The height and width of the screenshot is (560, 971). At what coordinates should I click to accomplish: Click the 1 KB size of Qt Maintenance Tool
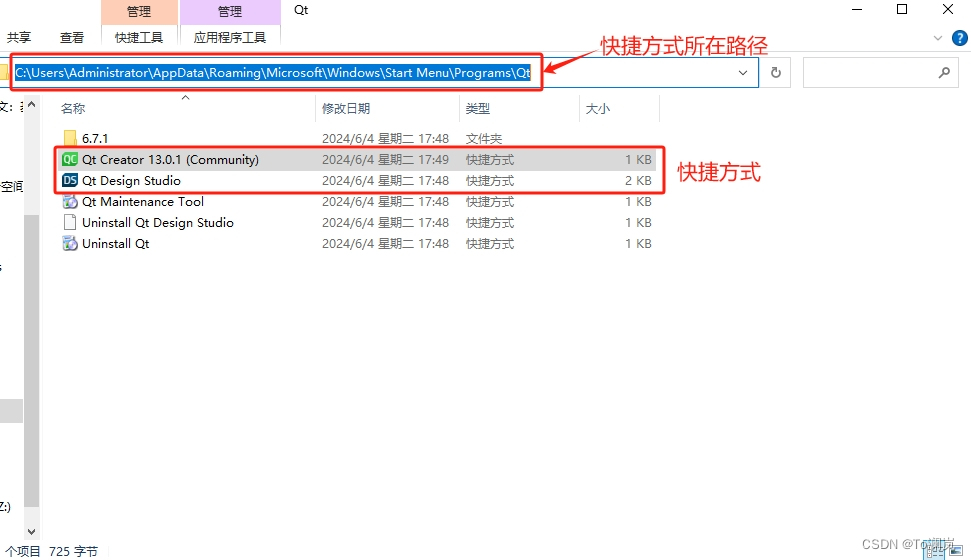[638, 201]
